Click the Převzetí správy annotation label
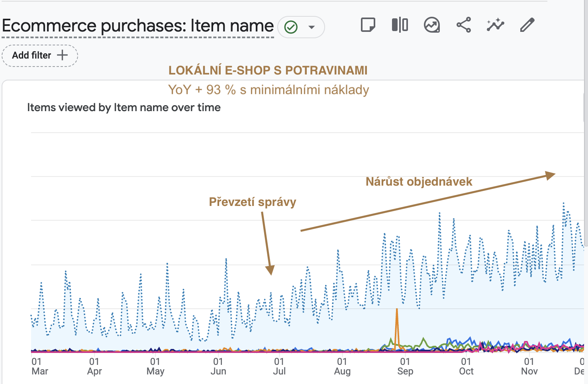Viewport: 588px width, 384px height. pyautogui.click(x=253, y=202)
